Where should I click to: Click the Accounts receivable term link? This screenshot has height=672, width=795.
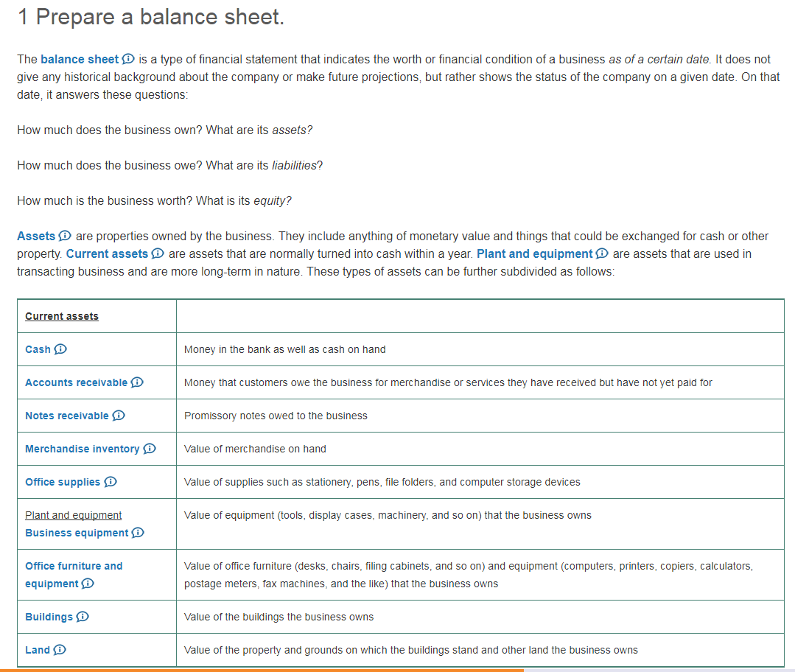(76, 382)
